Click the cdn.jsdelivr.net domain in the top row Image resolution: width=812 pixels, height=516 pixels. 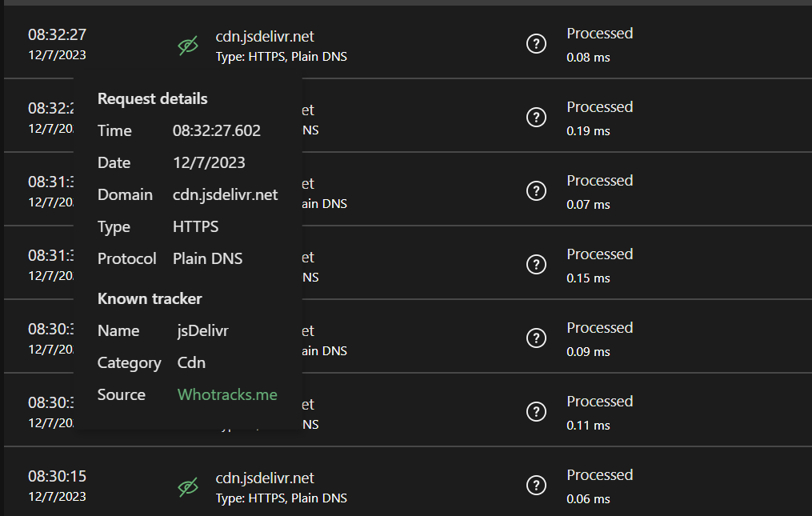click(265, 36)
